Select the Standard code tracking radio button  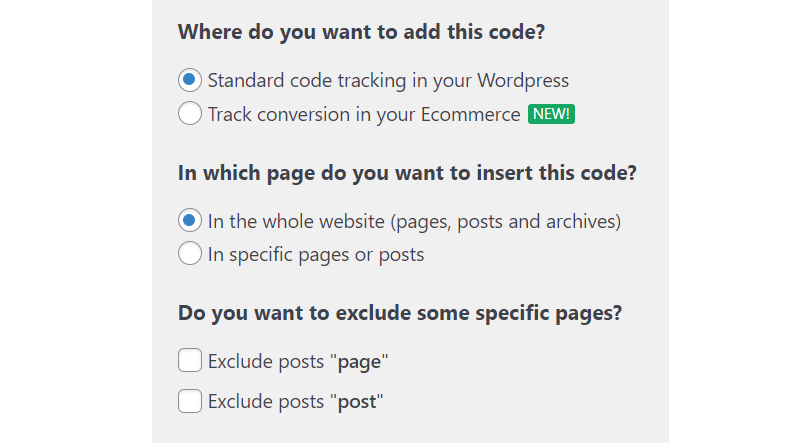189,80
